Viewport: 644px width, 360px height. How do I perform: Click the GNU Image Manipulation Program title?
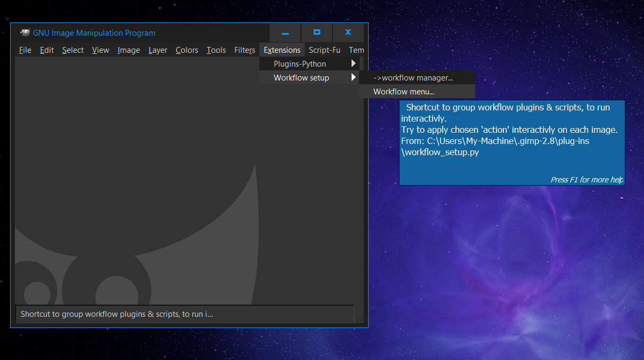click(x=94, y=33)
